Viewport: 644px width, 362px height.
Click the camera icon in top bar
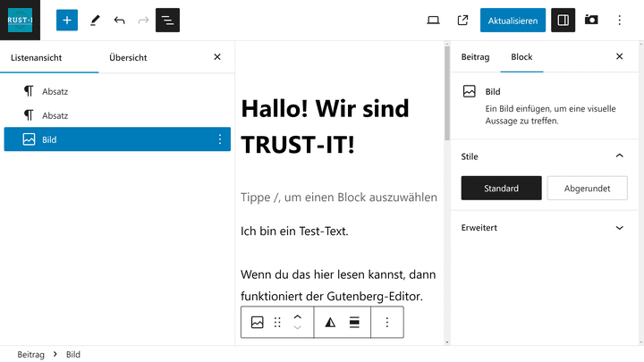591,20
